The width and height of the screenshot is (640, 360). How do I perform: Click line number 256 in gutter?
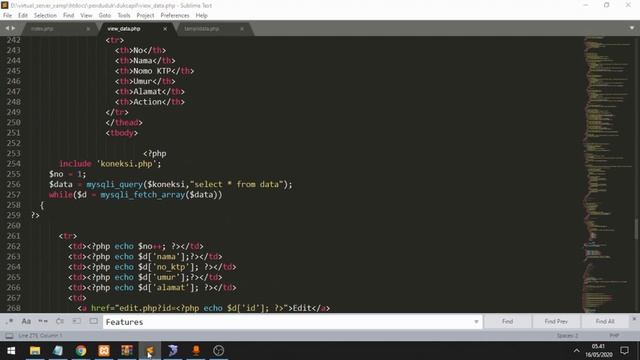point(13,184)
